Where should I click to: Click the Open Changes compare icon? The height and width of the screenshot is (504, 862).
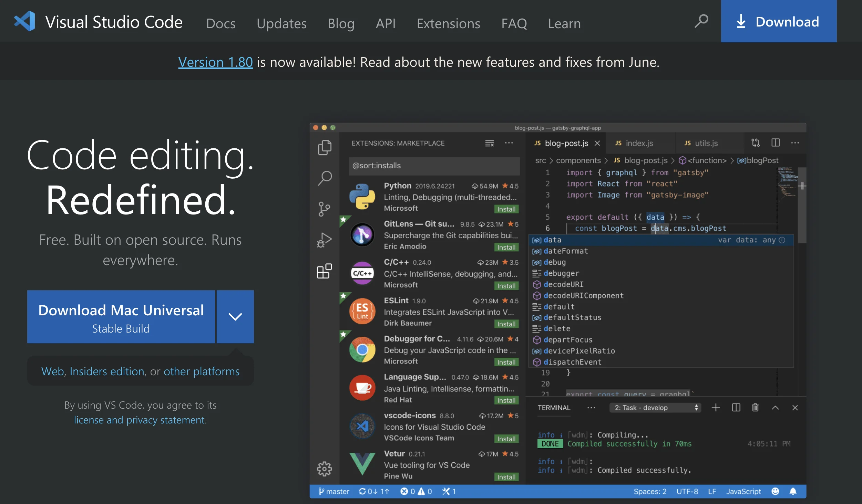tap(756, 143)
